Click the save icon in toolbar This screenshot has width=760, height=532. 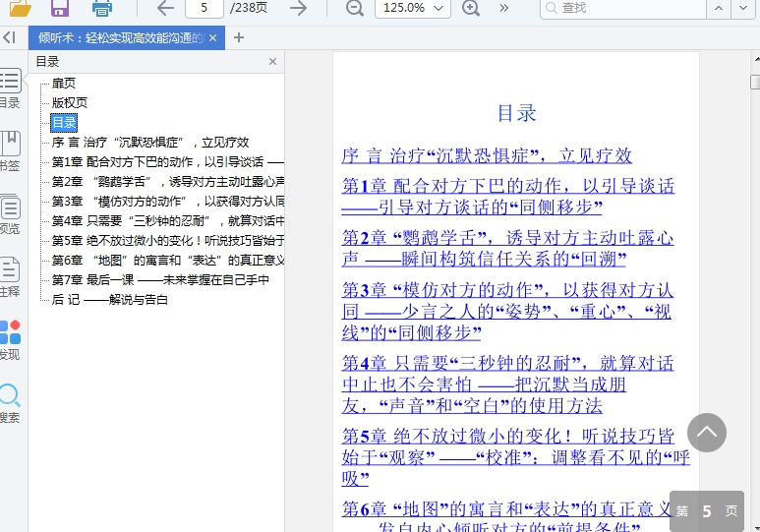point(60,8)
